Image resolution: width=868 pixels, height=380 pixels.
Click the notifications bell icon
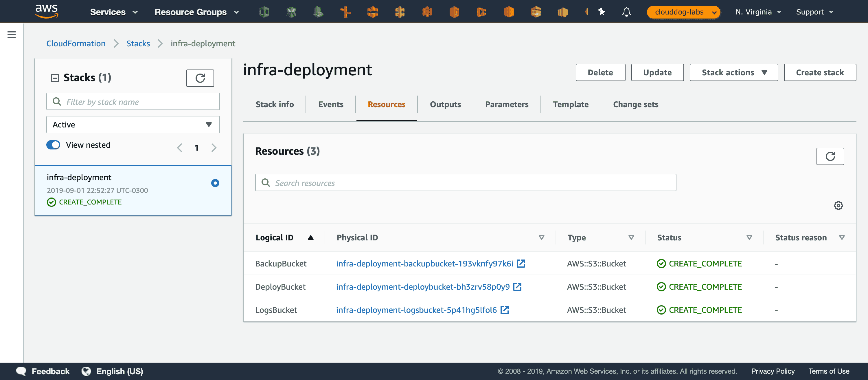626,12
